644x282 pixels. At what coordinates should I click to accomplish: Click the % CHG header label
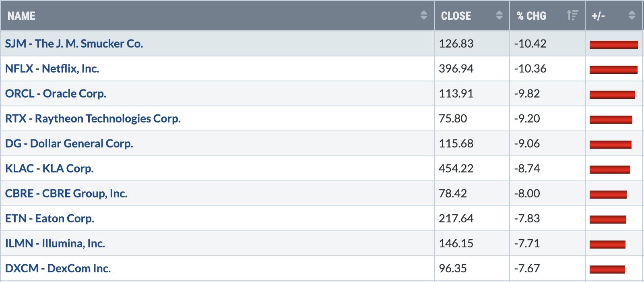[532, 16]
